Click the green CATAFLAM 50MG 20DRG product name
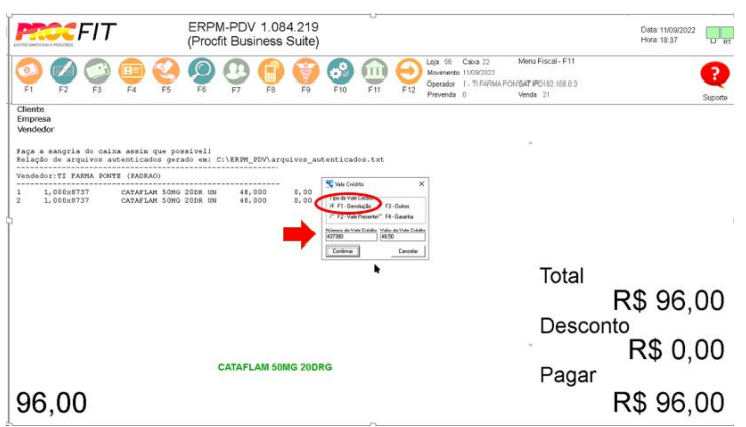Screen dimensions: 746x427 tap(275, 367)
